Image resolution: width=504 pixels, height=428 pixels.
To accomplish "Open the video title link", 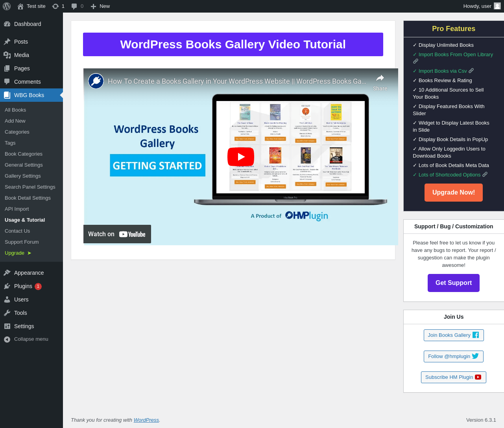I will (237, 81).
